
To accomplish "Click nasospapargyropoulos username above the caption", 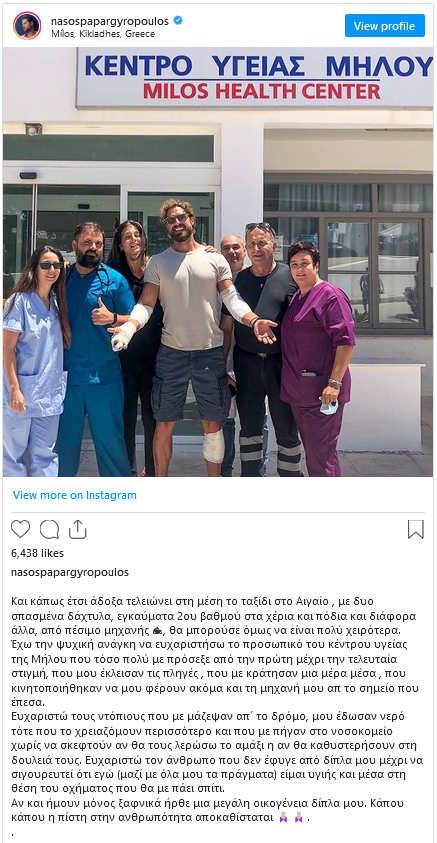I will (x=70, y=573).
